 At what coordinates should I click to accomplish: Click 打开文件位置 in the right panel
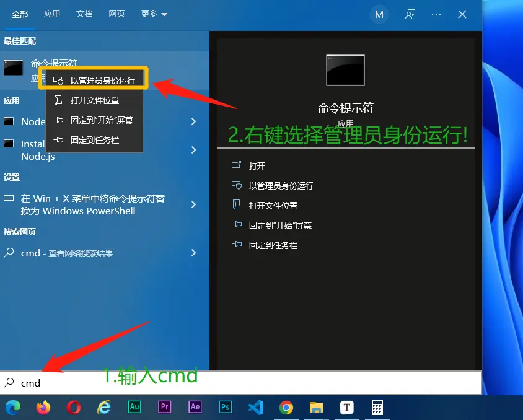tap(273, 206)
